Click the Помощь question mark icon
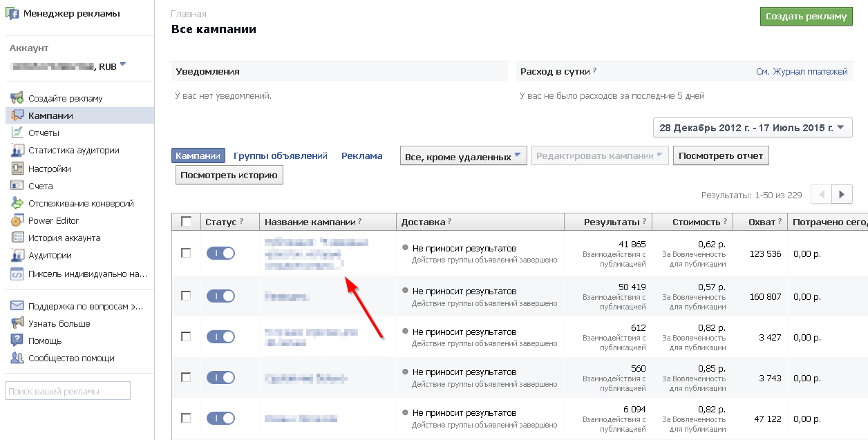Viewport: 868px width, 440px height. tap(17, 341)
